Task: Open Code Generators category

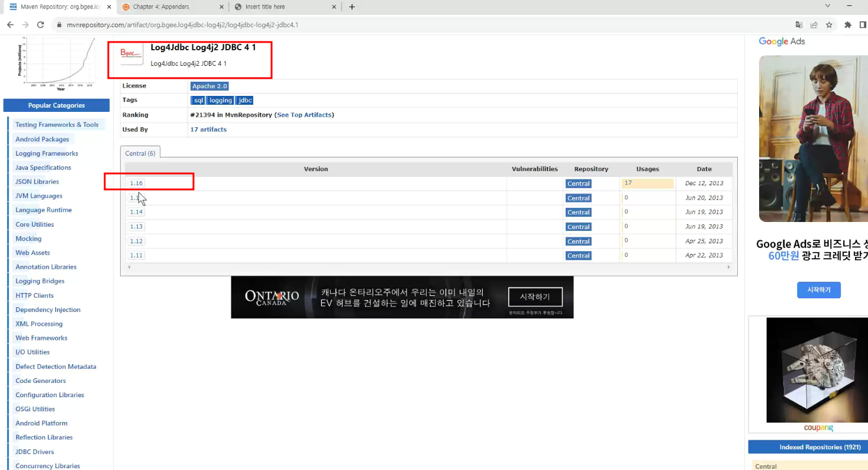Action: [x=41, y=381]
